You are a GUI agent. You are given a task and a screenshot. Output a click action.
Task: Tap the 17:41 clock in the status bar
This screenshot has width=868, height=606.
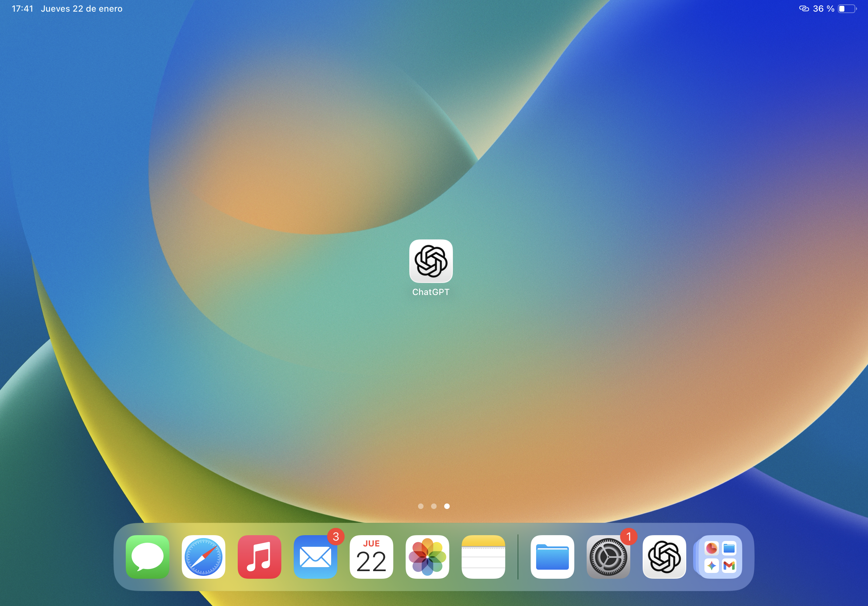(22, 9)
